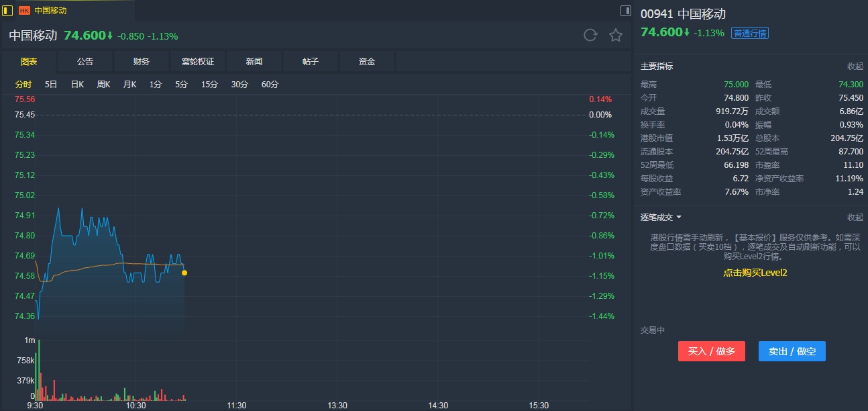Collapse the 逐笔成交 section via 收起
This screenshot has width=868, height=411.
855,218
